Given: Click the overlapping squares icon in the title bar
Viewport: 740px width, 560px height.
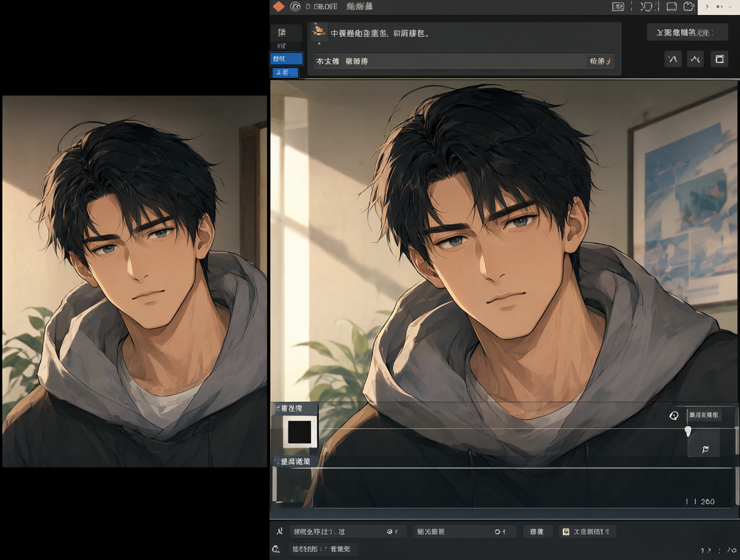Looking at the screenshot, I should pyautogui.click(x=646, y=7).
